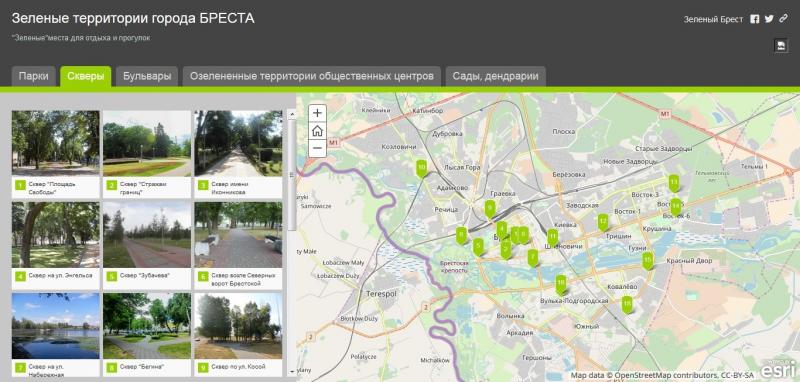Click number badge 1 in gallery list
This screenshot has height=382, width=800.
20,185
